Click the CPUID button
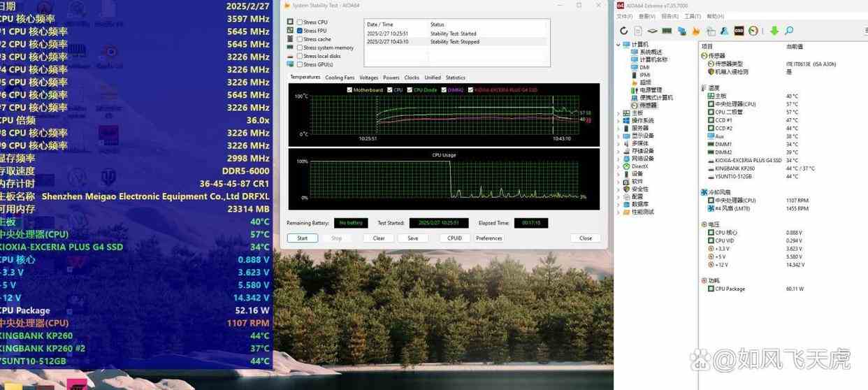Viewport: 868px width, 390px height. click(455, 238)
